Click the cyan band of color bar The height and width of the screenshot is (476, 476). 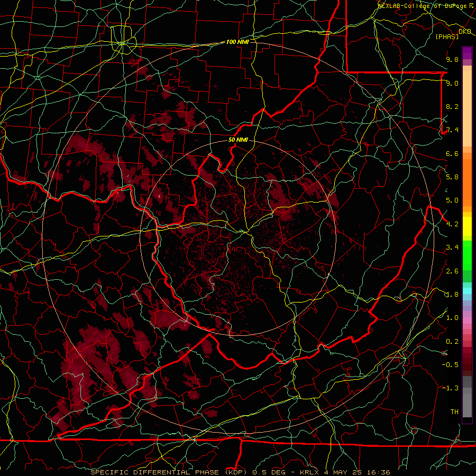tap(467, 291)
